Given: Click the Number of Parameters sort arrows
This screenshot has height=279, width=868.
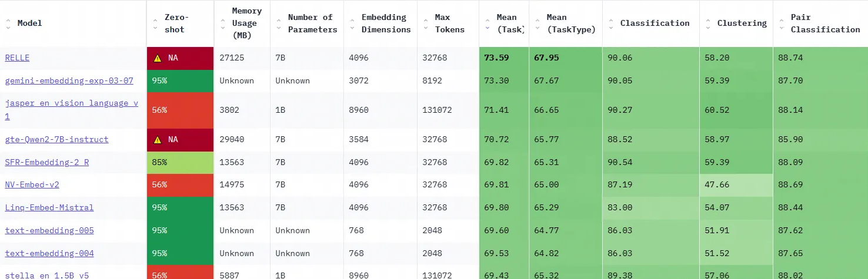Looking at the screenshot, I should tap(279, 23).
